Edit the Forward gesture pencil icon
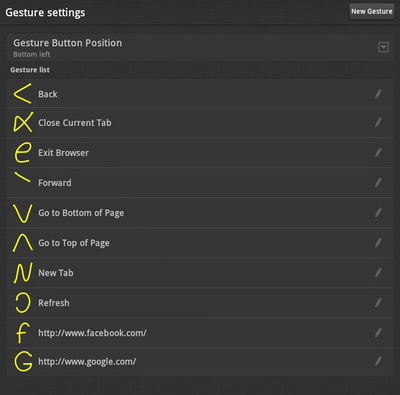This screenshot has width=400, height=395. point(378,182)
